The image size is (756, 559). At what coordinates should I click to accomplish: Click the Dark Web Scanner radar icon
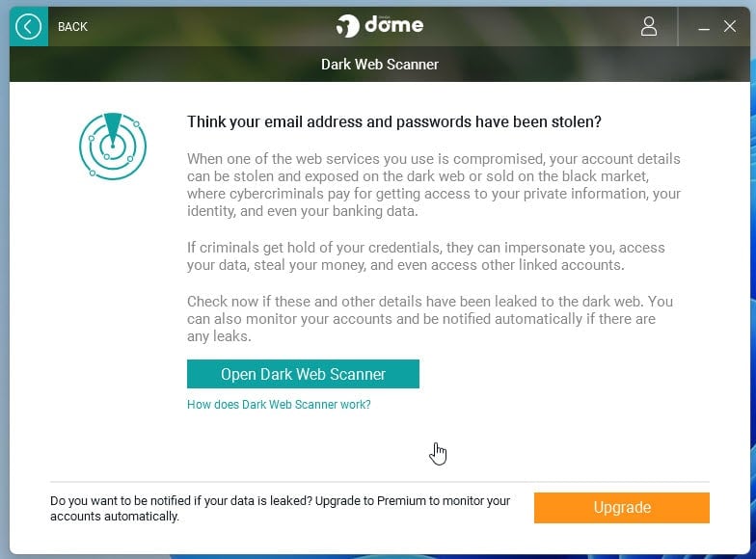113,146
